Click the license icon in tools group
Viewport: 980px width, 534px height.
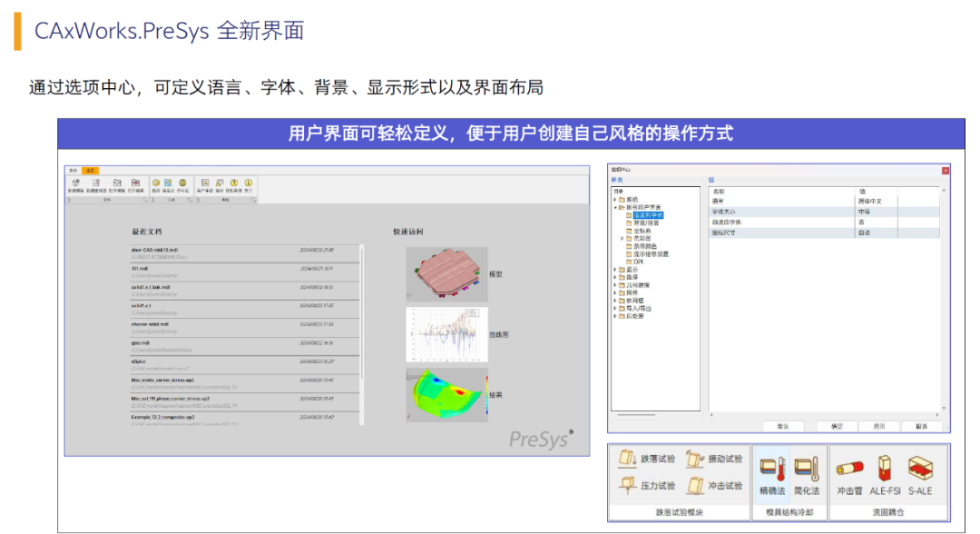(x=182, y=183)
